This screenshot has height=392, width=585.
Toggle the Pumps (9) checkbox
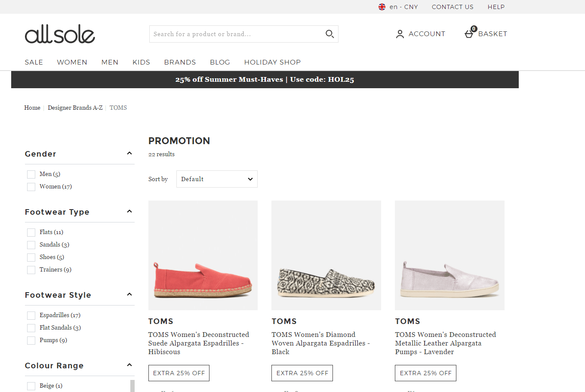(x=31, y=340)
